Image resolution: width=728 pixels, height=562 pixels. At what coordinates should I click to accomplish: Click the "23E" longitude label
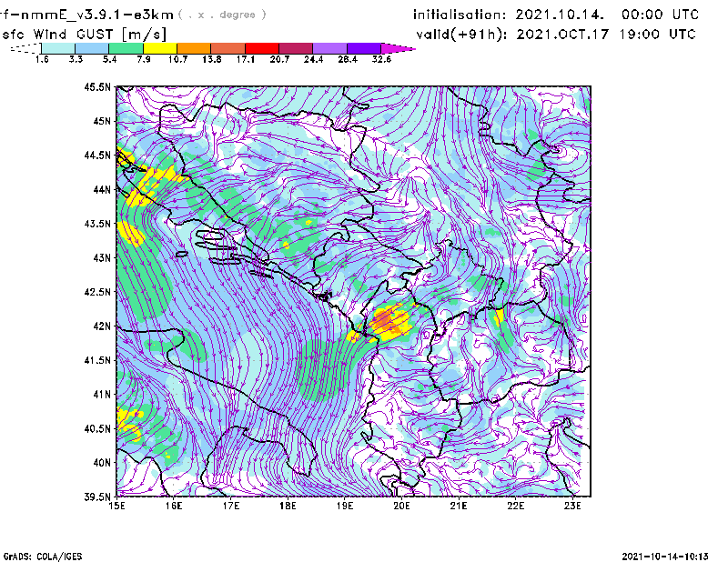click(572, 506)
